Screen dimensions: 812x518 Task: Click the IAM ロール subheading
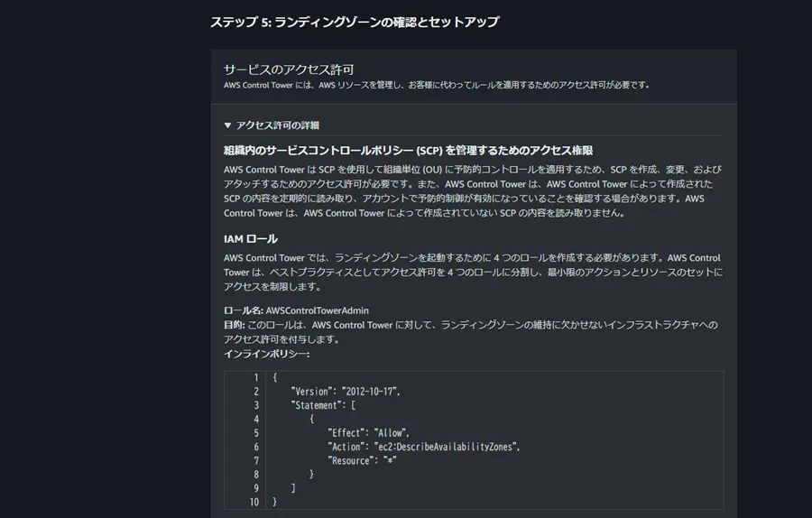click(x=251, y=239)
